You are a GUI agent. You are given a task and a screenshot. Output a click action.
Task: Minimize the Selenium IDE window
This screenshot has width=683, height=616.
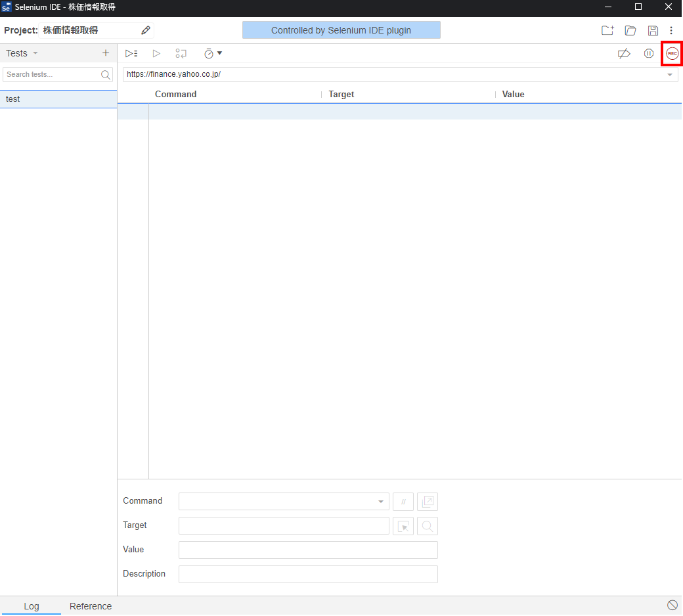[608, 7]
